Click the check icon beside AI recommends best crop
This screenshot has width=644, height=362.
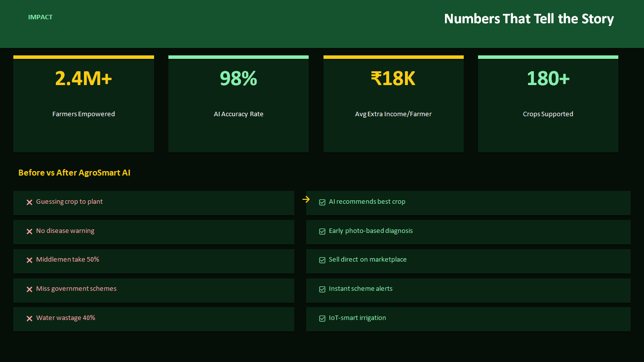[x=322, y=202]
